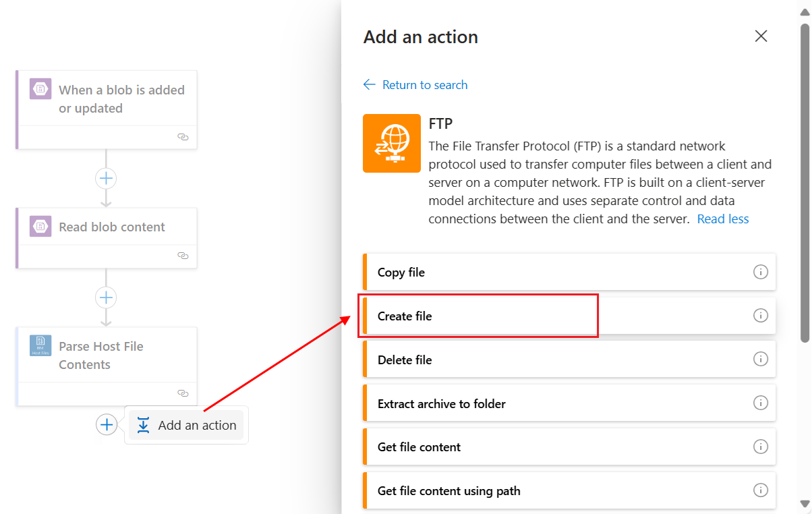Click plus below Read blob content
This screenshot has width=812, height=514.
click(x=106, y=297)
